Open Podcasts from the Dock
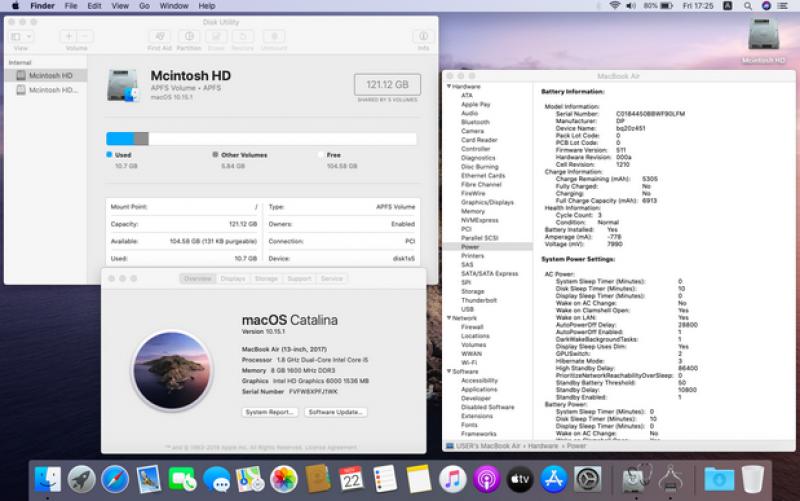The width and height of the screenshot is (800, 501). pos(486,479)
